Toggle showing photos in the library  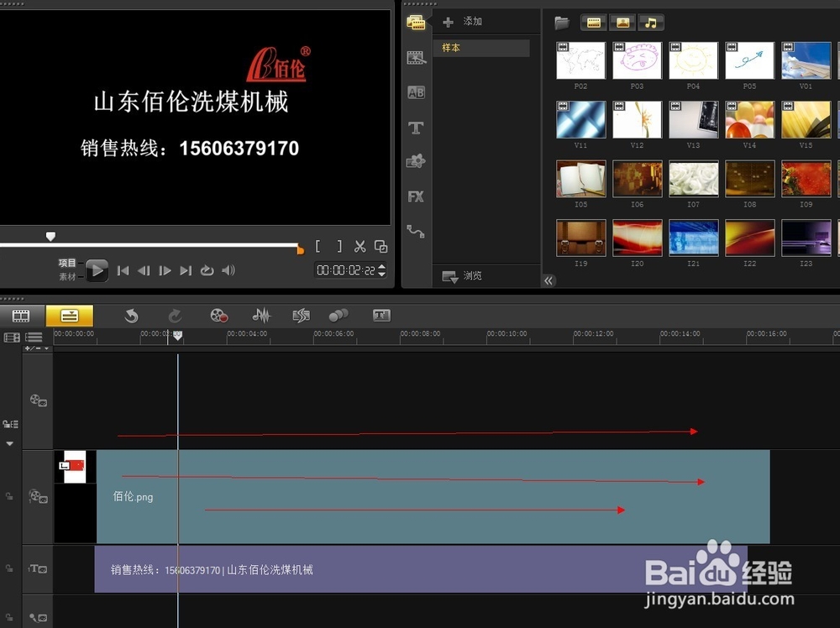[622, 23]
